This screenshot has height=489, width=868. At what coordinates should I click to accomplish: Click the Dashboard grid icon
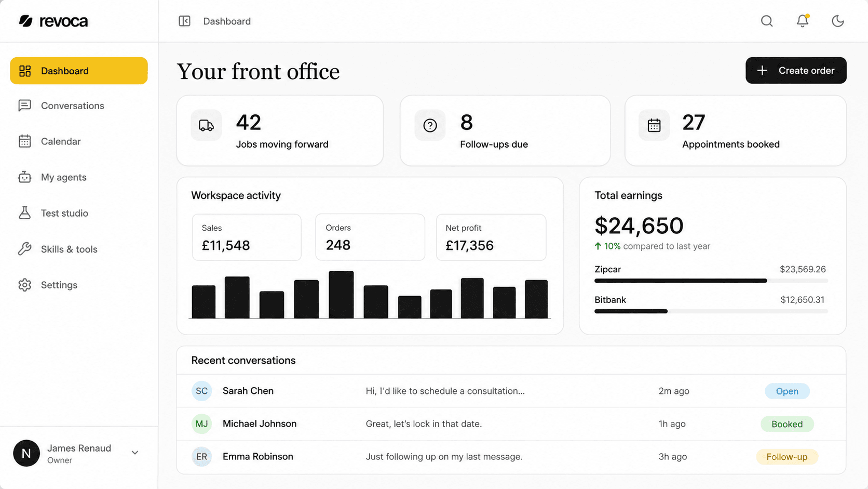25,71
